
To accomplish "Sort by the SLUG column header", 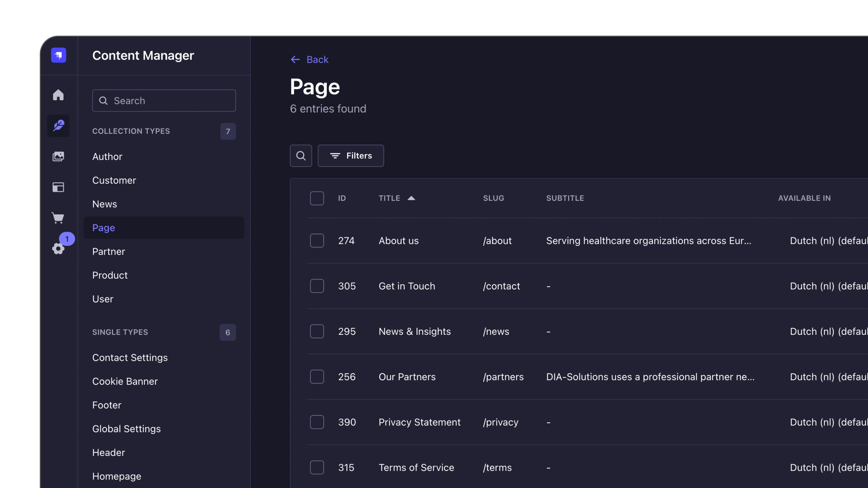I will 494,198.
